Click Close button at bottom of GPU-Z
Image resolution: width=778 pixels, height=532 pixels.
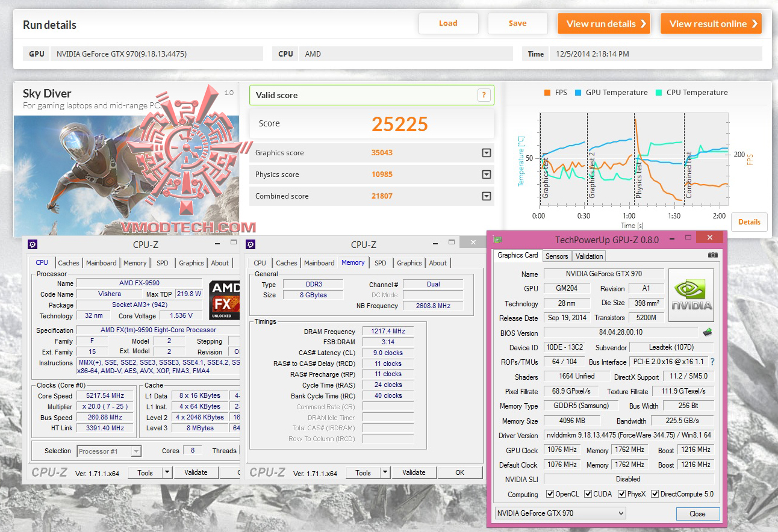[697, 513]
